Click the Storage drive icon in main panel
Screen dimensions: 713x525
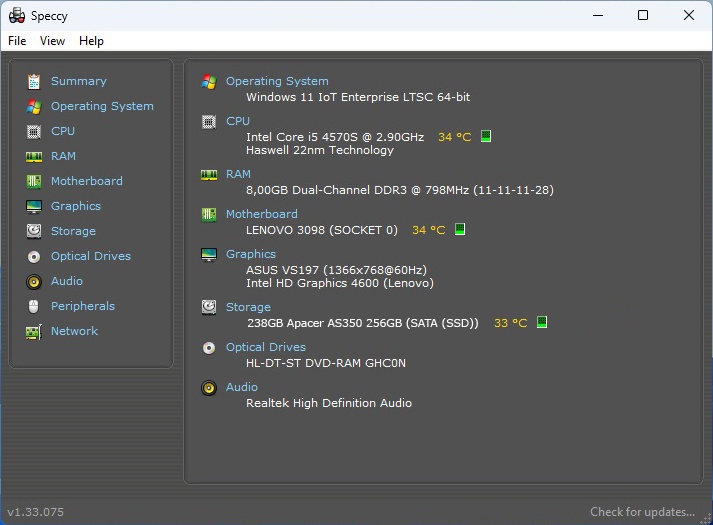pos(209,307)
